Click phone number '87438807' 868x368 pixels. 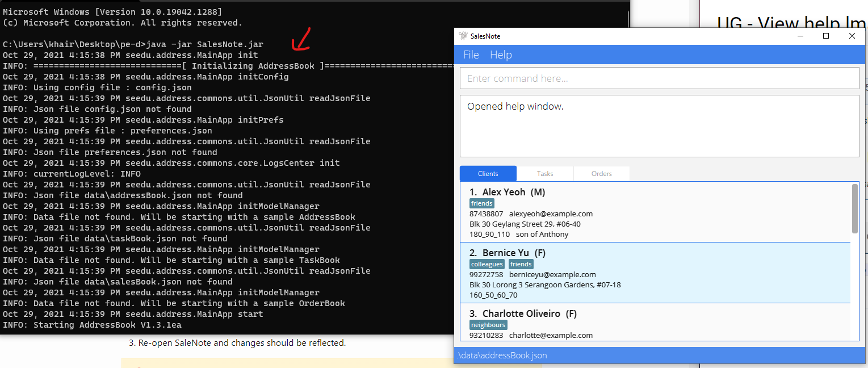[486, 214]
